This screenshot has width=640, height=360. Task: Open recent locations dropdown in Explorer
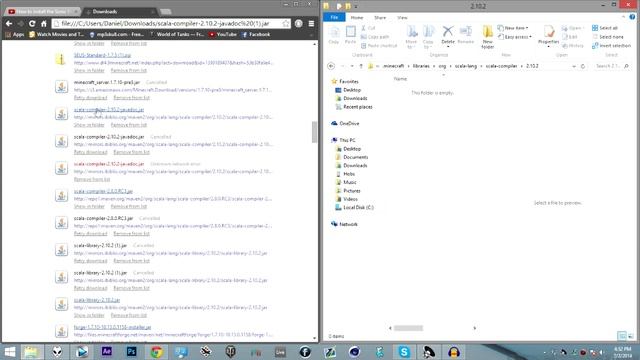352,66
